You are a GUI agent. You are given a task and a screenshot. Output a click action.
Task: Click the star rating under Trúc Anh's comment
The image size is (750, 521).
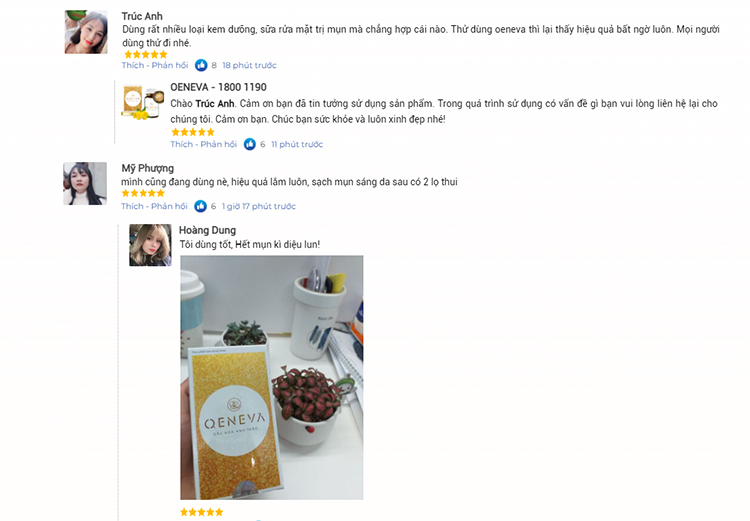[146, 55]
